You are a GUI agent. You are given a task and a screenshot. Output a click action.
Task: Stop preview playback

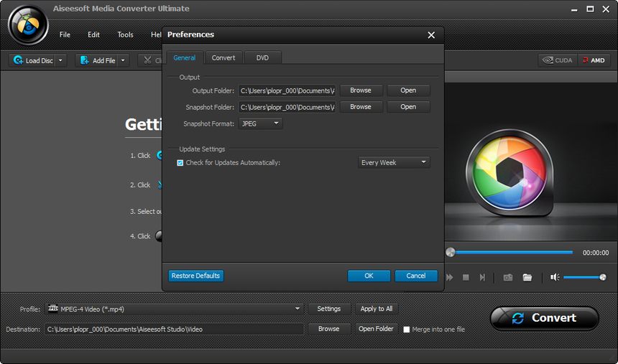click(x=466, y=277)
